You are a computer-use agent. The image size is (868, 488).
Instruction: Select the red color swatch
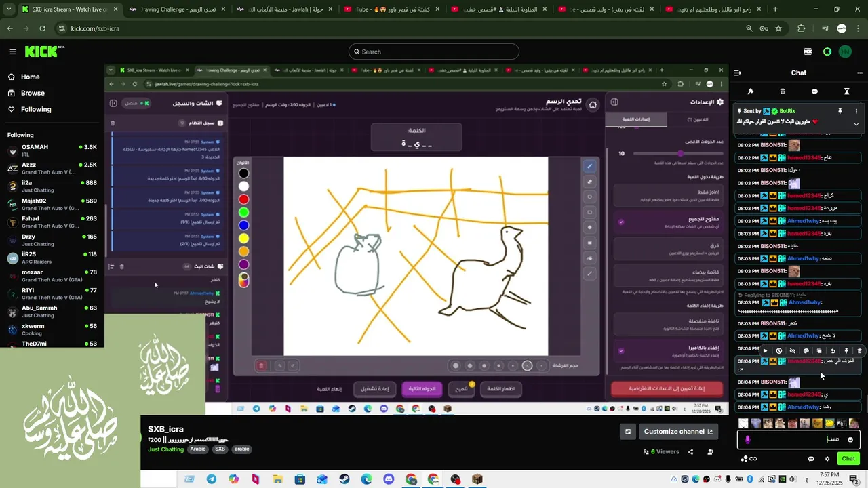pos(243,199)
